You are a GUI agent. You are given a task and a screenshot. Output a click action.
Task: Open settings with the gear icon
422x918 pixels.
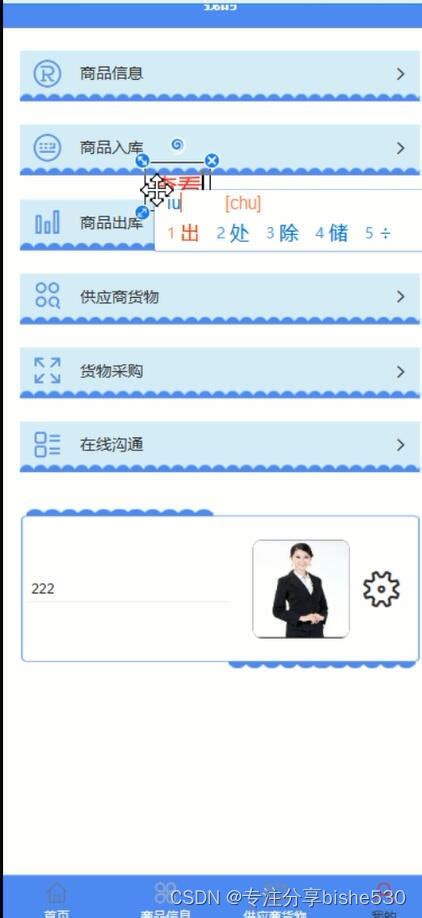tap(381, 589)
